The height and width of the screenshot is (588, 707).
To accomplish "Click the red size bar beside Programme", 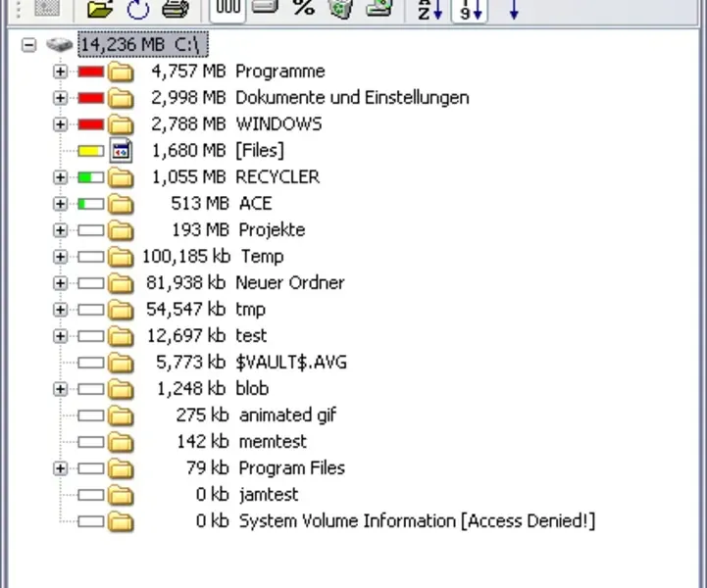I will [x=90, y=72].
